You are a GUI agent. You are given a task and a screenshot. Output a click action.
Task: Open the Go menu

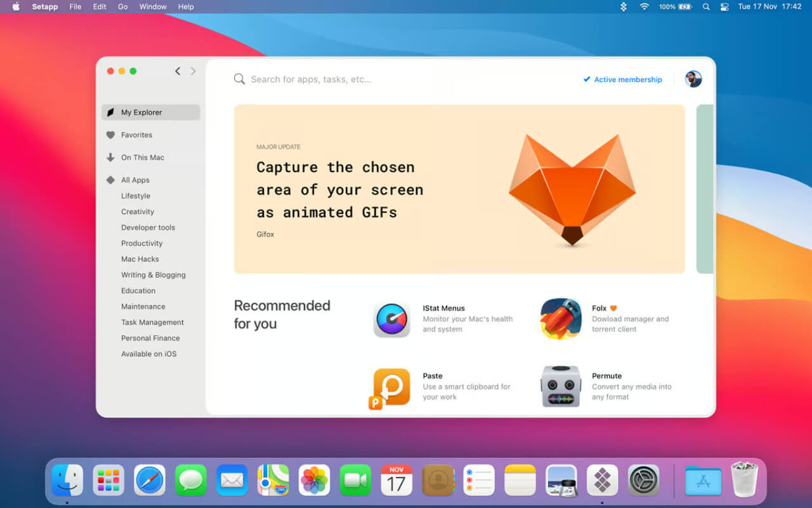[x=123, y=6]
